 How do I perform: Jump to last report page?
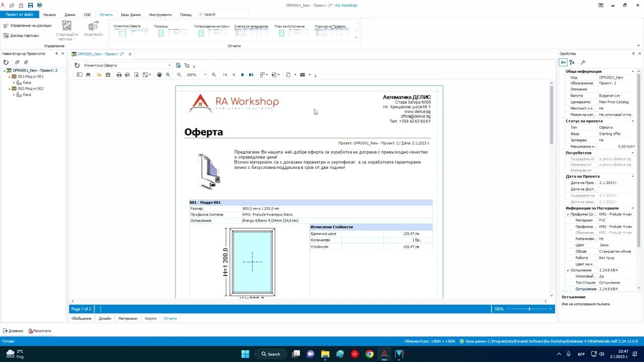251,75
